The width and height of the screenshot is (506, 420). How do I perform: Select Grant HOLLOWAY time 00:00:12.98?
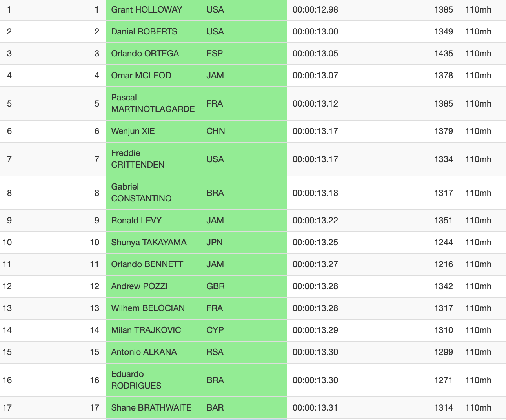point(315,10)
